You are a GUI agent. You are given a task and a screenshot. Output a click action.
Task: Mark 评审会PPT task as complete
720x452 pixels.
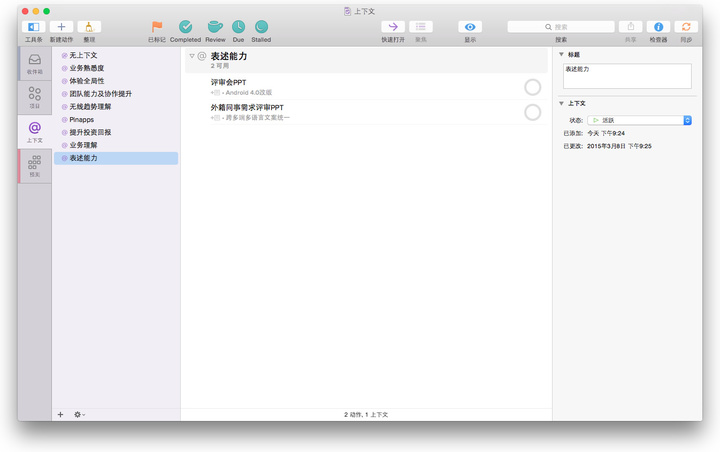pos(532,87)
